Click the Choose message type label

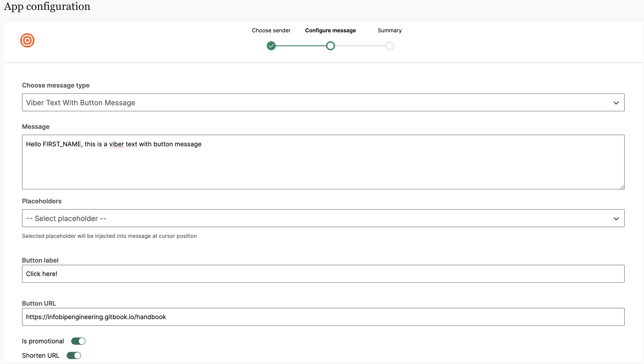click(56, 85)
